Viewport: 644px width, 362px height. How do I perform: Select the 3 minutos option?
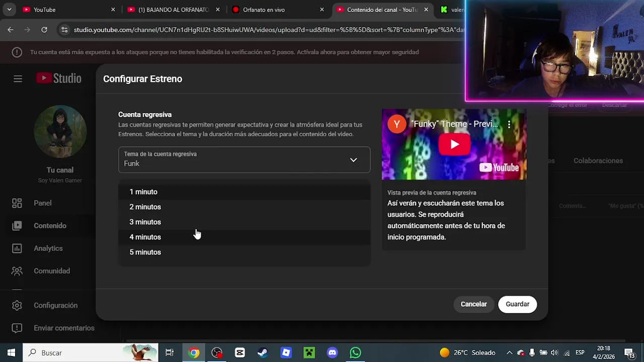point(244,222)
